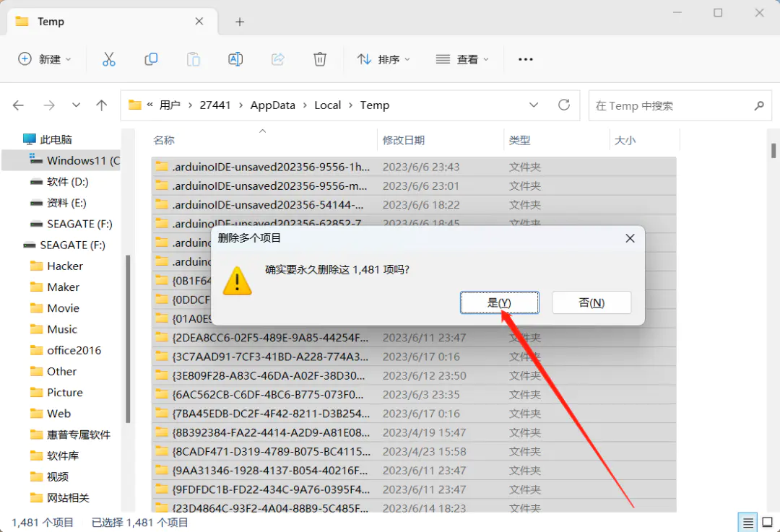
Task: Open the three-dot more options menu
Action: pos(526,59)
